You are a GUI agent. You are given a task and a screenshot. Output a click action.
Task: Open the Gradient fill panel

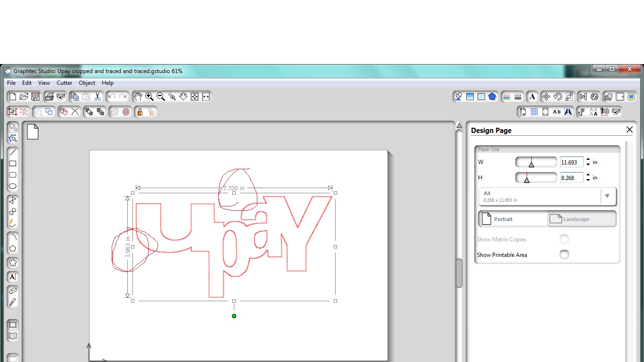[470, 97]
